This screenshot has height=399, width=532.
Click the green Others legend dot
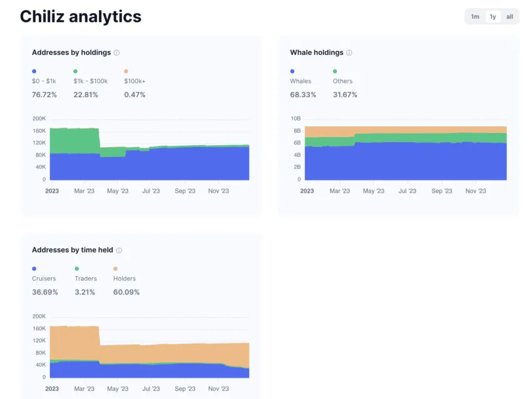335,71
